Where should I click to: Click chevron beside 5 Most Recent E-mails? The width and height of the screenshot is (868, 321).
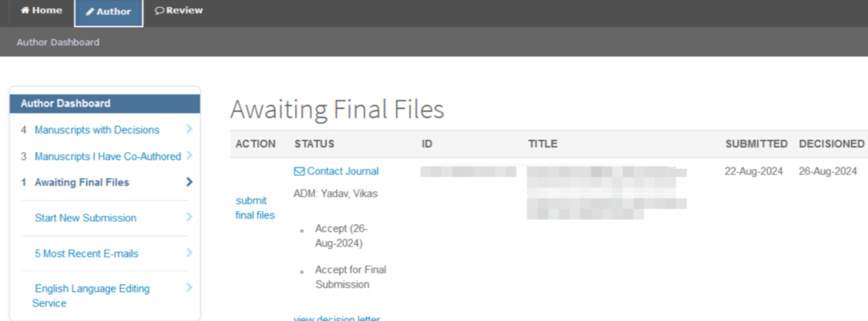pos(190,253)
